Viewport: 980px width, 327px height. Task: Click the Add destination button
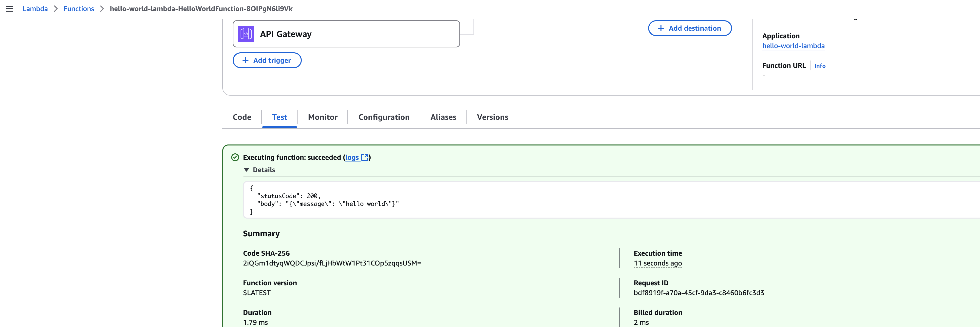click(x=690, y=28)
